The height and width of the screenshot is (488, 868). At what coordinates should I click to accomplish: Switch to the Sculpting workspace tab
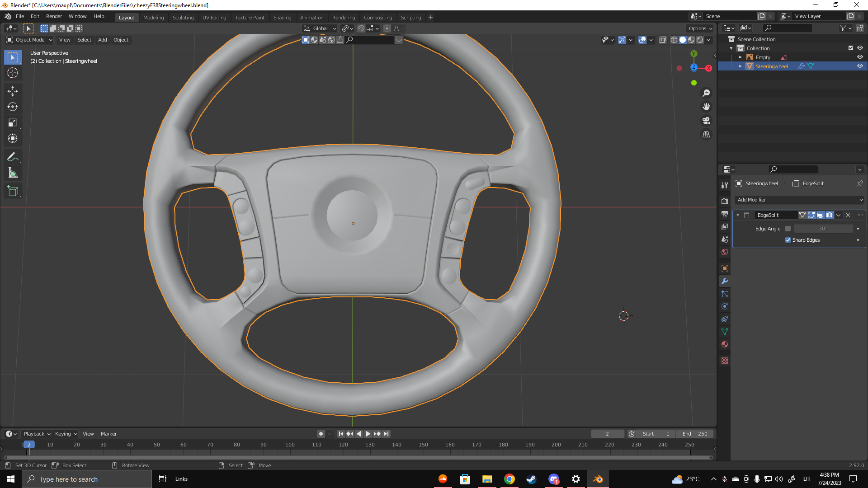[183, 18]
